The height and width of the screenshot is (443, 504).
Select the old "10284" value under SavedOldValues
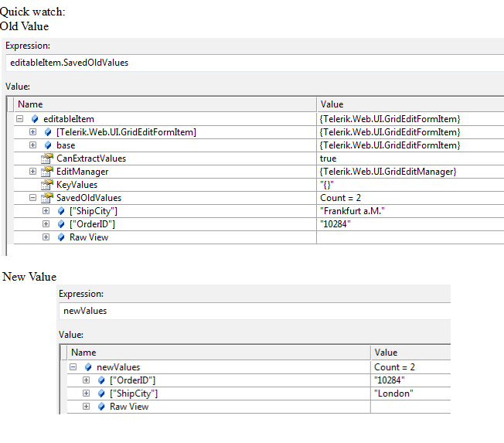335,224
